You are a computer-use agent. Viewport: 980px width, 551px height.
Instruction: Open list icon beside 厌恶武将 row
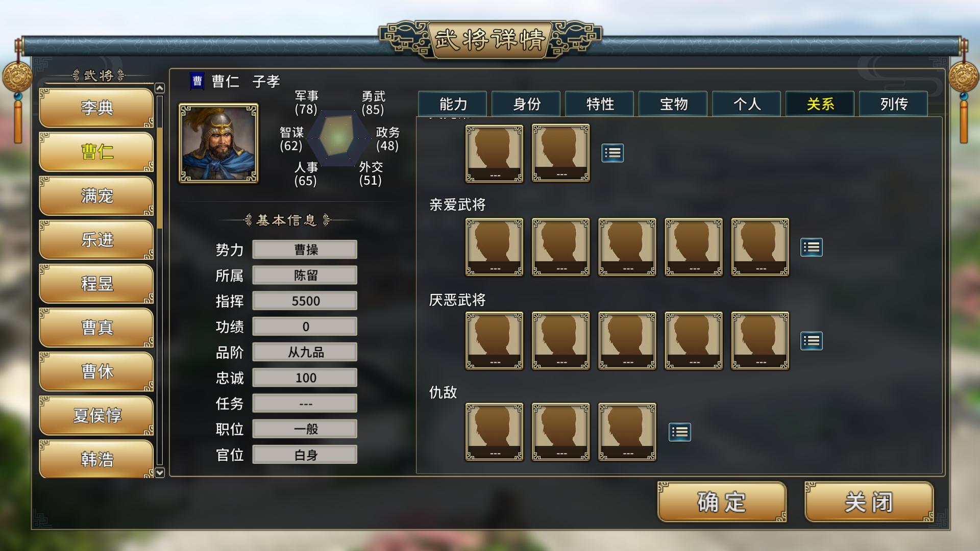[x=811, y=341]
